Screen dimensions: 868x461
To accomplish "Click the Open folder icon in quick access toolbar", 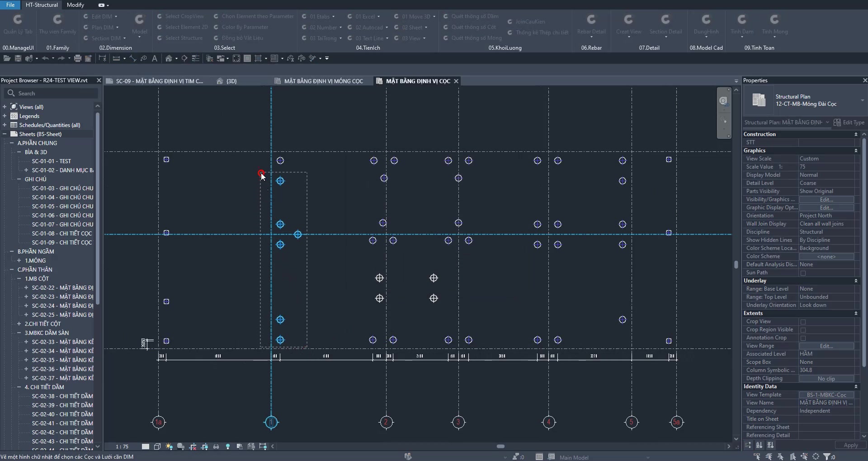I will pyautogui.click(x=7, y=58).
